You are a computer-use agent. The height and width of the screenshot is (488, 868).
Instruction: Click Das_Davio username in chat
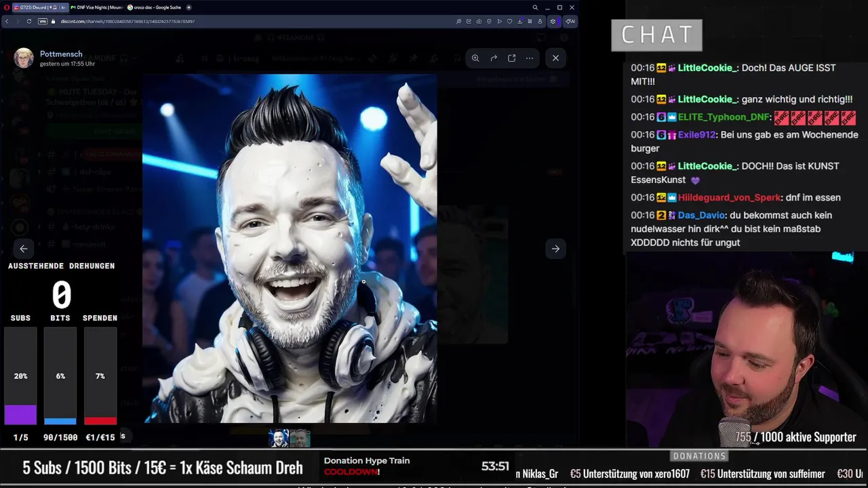coord(702,216)
